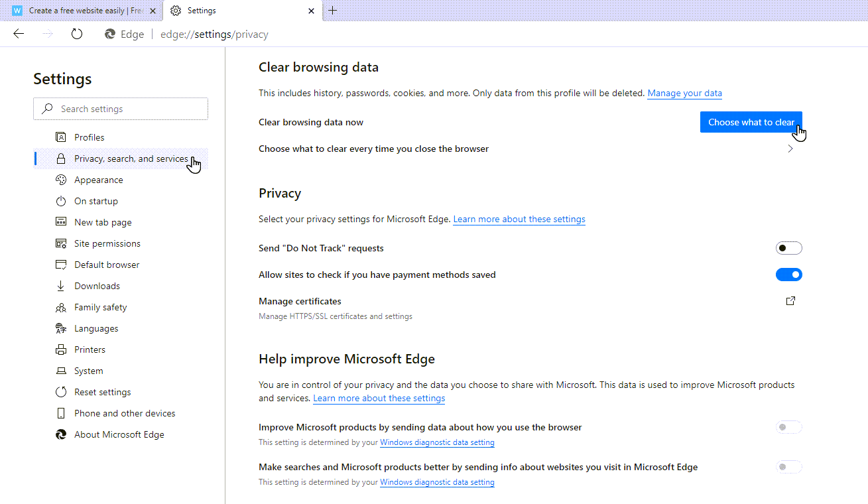
Task: Open Downloads settings section
Action: tap(121, 286)
